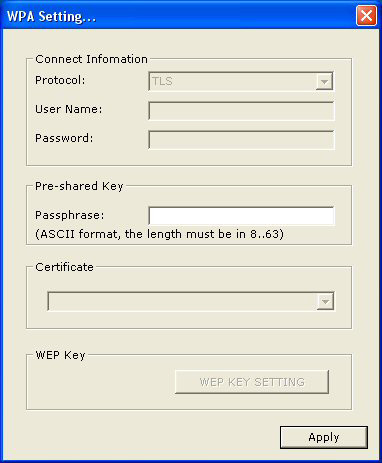Click the WPA Setting title bar
Viewport: 382px width, 463px height.
point(180,16)
